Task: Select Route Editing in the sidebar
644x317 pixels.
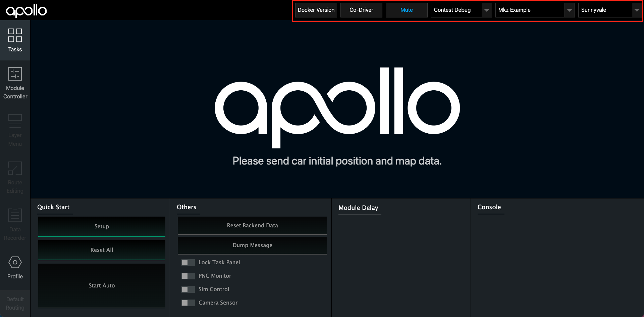Action: (x=15, y=177)
